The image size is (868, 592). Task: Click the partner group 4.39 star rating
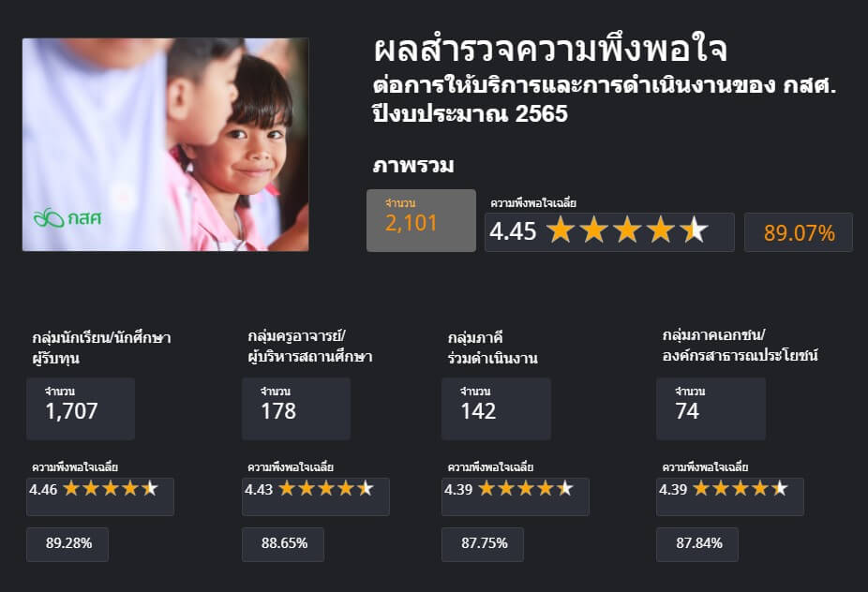click(x=516, y=496)
